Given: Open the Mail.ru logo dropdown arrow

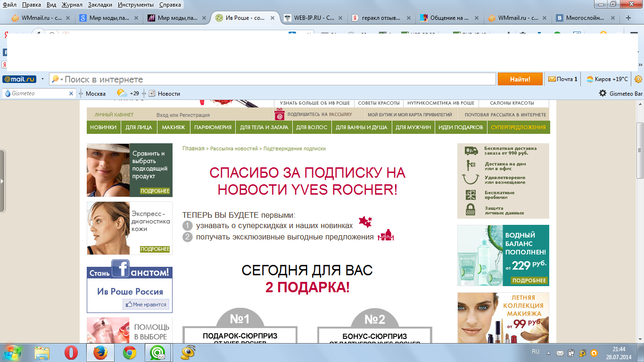Looking at the screenshot, I should [42, 79].
